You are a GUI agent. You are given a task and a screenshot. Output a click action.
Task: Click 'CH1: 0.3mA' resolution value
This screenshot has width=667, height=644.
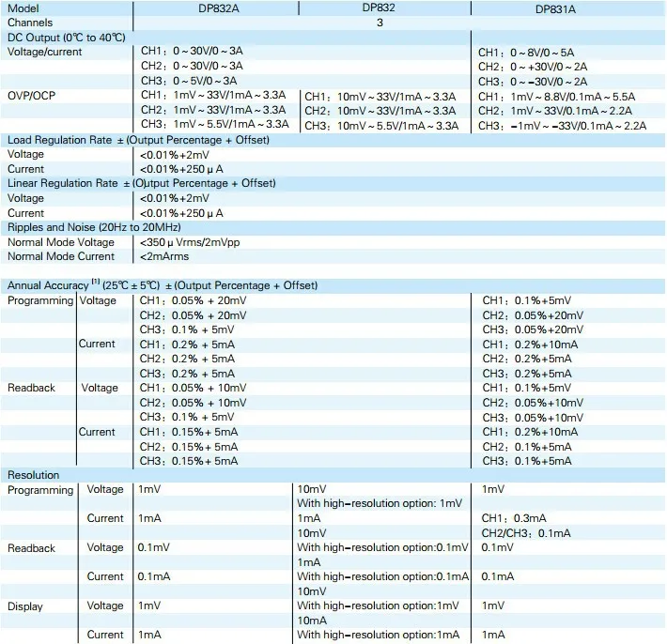point(514,518)
